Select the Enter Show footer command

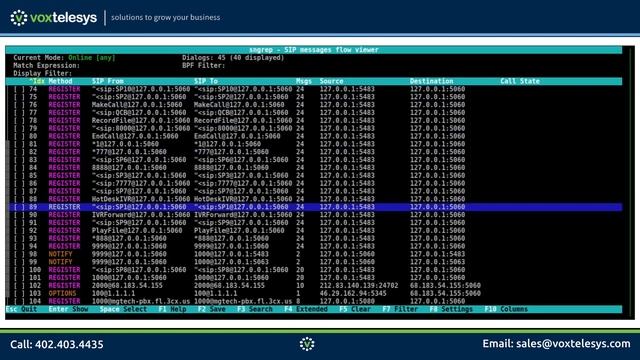68,309
